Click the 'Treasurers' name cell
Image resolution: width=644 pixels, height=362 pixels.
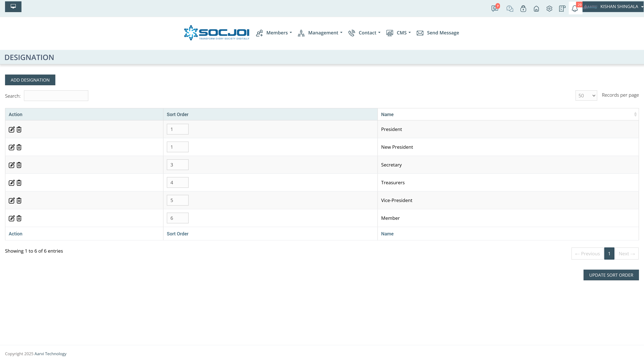pyautogui.click(x=508, y=183)
